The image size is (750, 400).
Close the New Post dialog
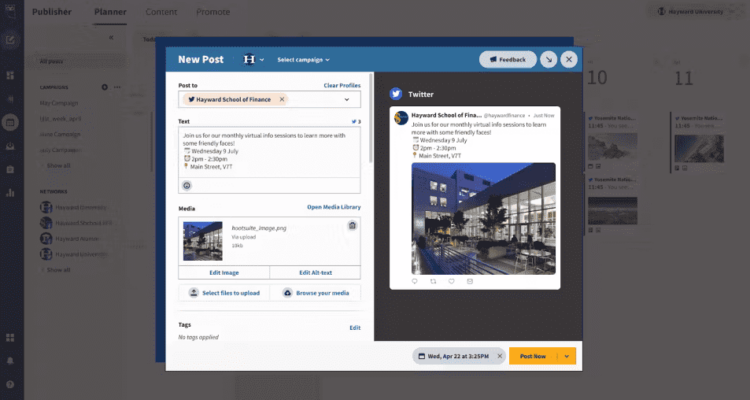click(569, 59)
